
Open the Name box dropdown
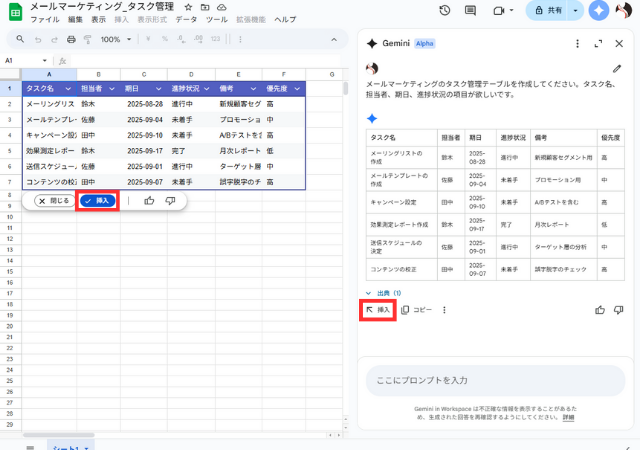click(44, 60)
